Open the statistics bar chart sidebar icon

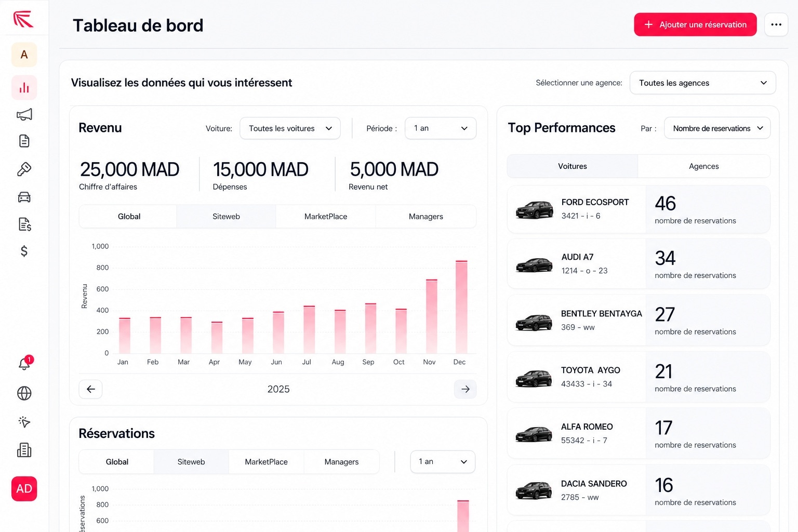pyautogui.click(x=24, y=87)
